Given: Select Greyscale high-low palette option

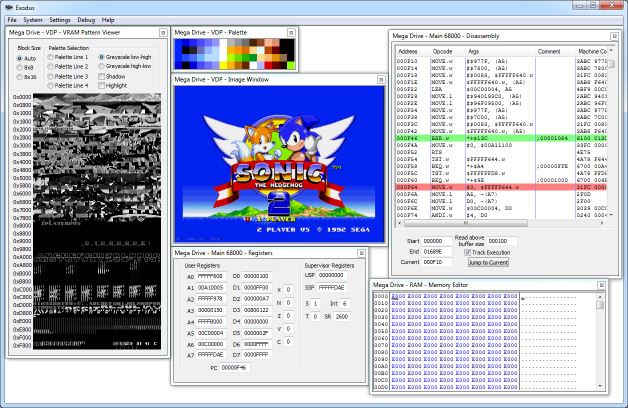Looking at the screenshot, I should [x=125, y=66].
